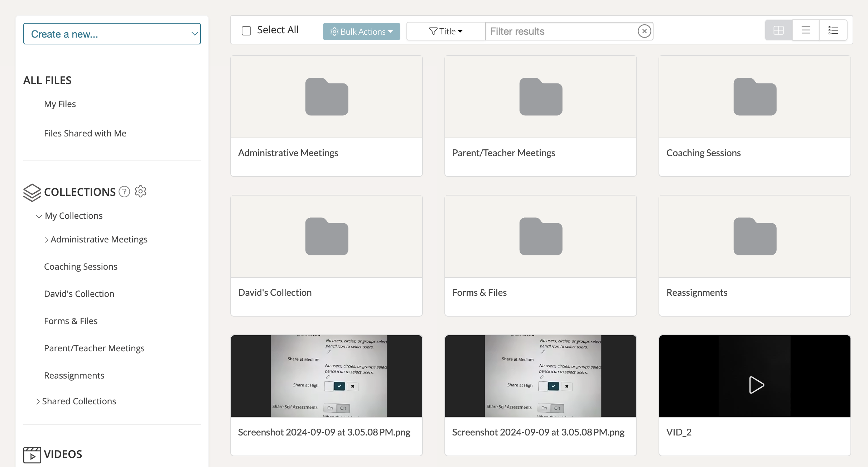Switch to detailed list view icon
Image resolution: width=868 pixels, height=467 pixels.
[833, 30]
